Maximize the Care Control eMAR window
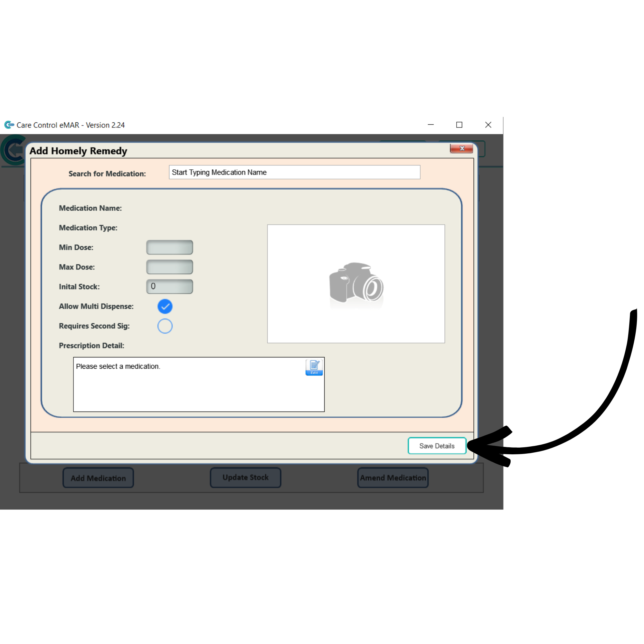 point(459,125)
